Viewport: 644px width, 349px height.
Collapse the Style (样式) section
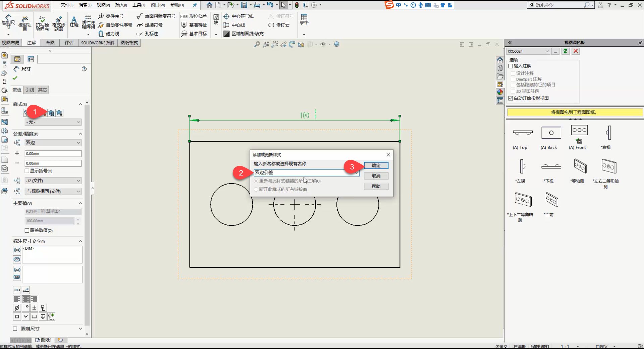pos(80,104)
